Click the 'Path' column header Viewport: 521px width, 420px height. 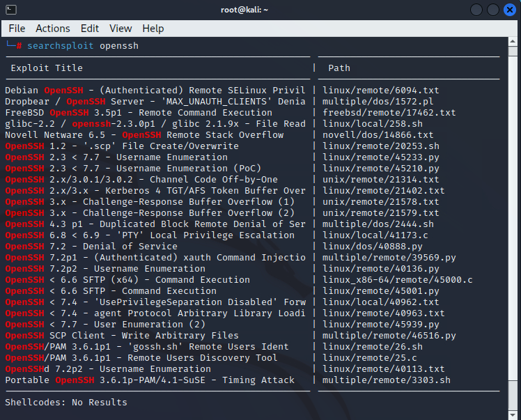click(339, 68)
